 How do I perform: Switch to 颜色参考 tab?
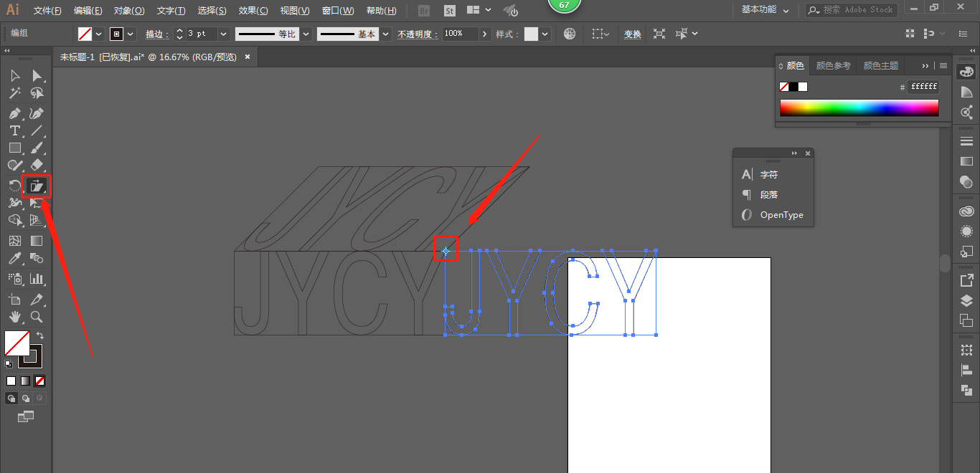[833, 65]
